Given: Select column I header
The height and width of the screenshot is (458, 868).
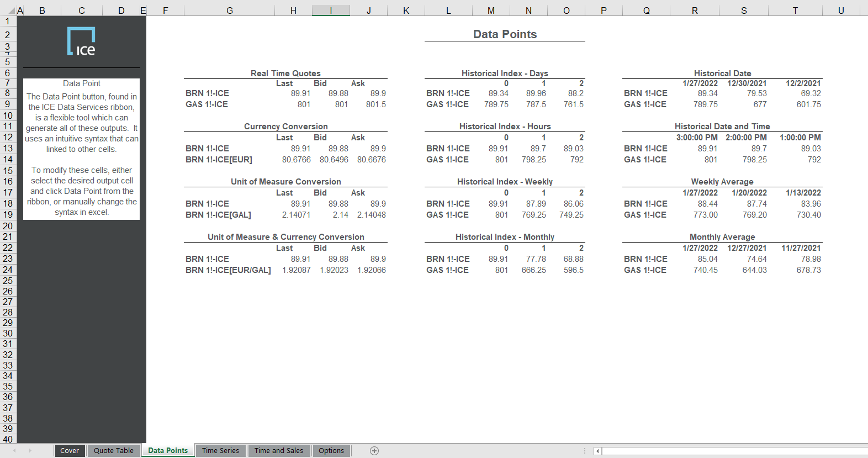Looking at the screenshot, I should (x=331, y=10).
